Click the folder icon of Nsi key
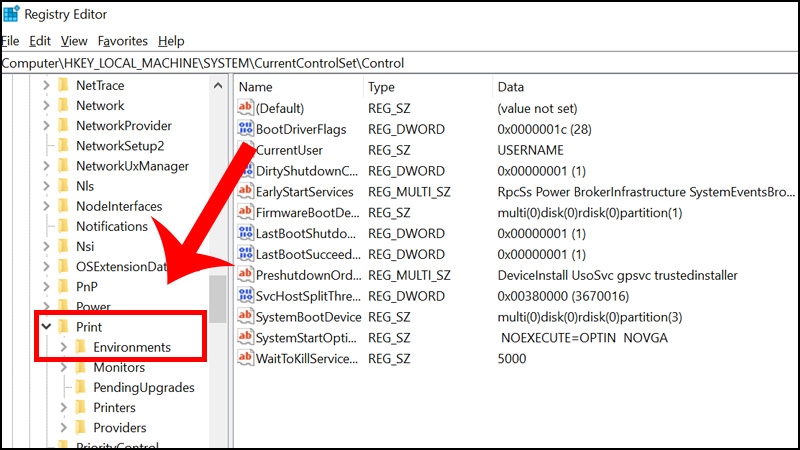Screen dimensions: 800x450 [x=63, y=246]
